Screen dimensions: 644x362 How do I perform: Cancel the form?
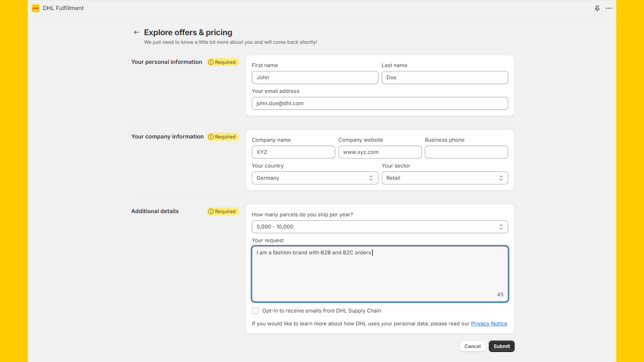click(472, 346)
